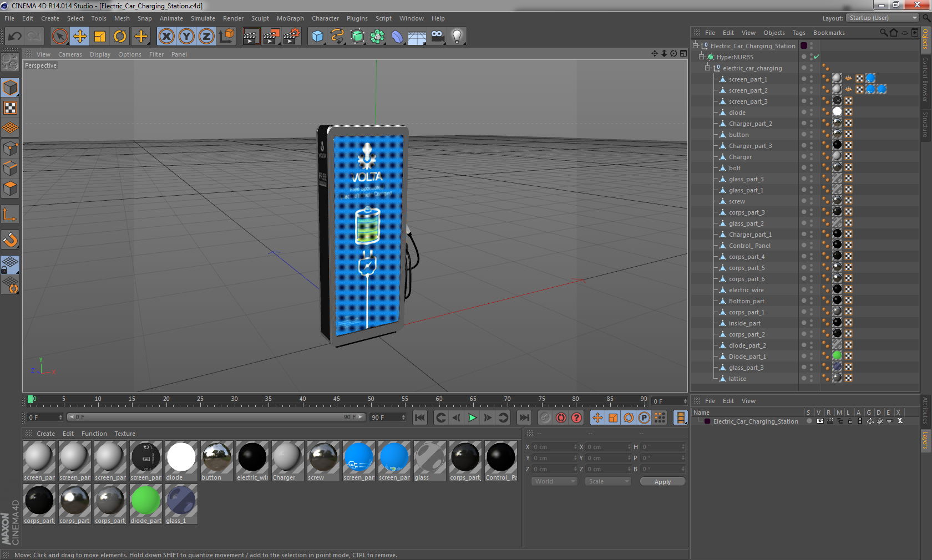Open the Sculpt menu

coord(260,18)
